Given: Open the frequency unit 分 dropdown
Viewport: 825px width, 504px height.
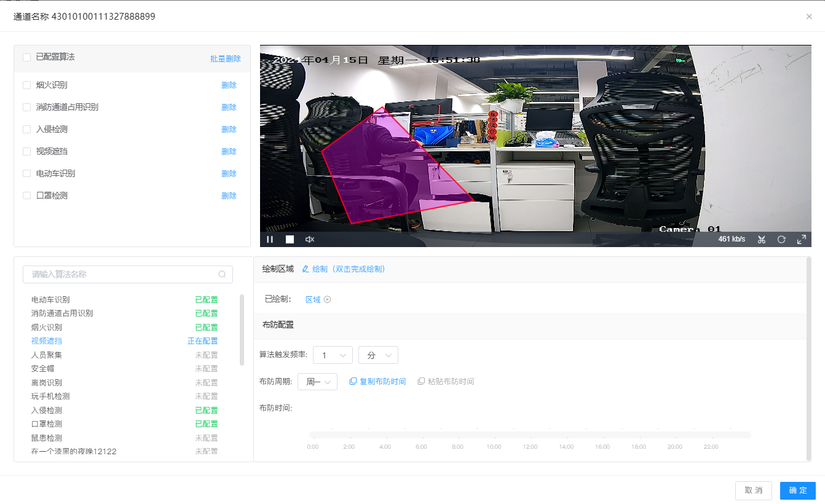Looking at the screenshot, I should coord(378,355).
